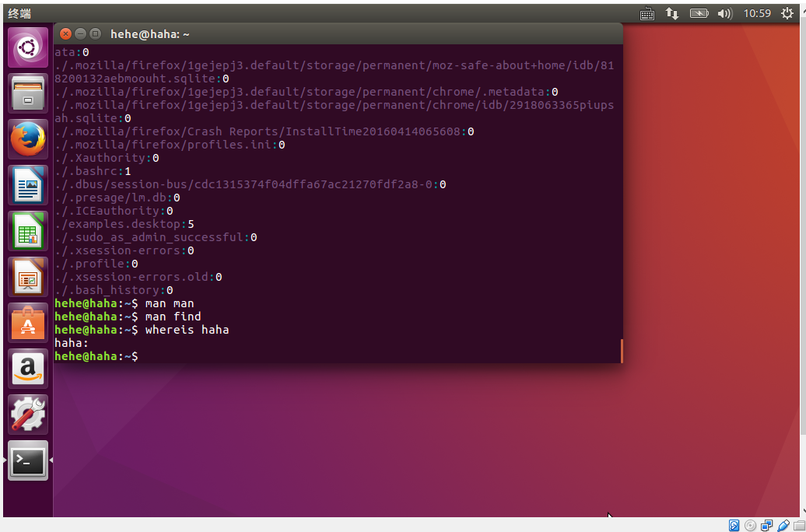Maximize the hehe@haha terminal window

[95, 34]
